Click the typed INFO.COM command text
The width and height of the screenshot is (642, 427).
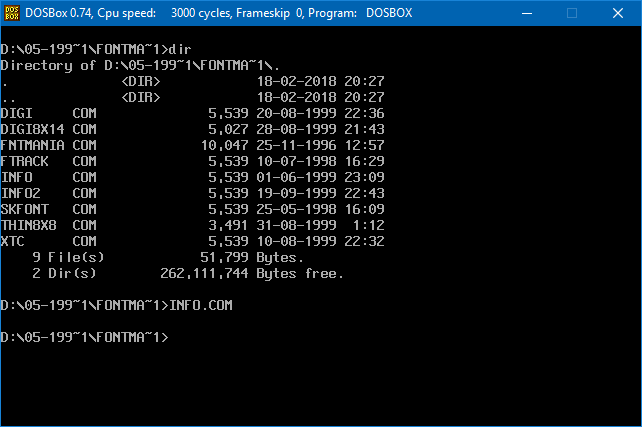[x=204, y=305]
